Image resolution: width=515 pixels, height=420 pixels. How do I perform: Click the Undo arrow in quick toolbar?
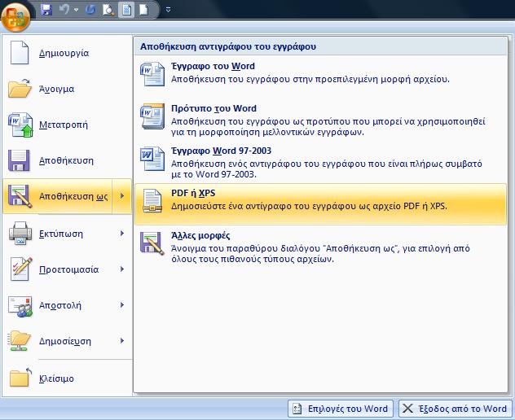[x=64, y=10]
